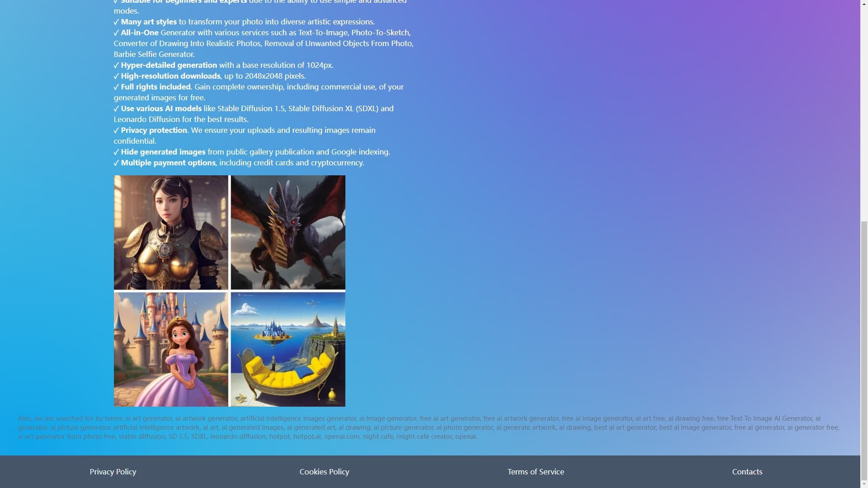Click the scrollbar up arrow
Screen dimensions: 868x488
[x=864, y=4]
